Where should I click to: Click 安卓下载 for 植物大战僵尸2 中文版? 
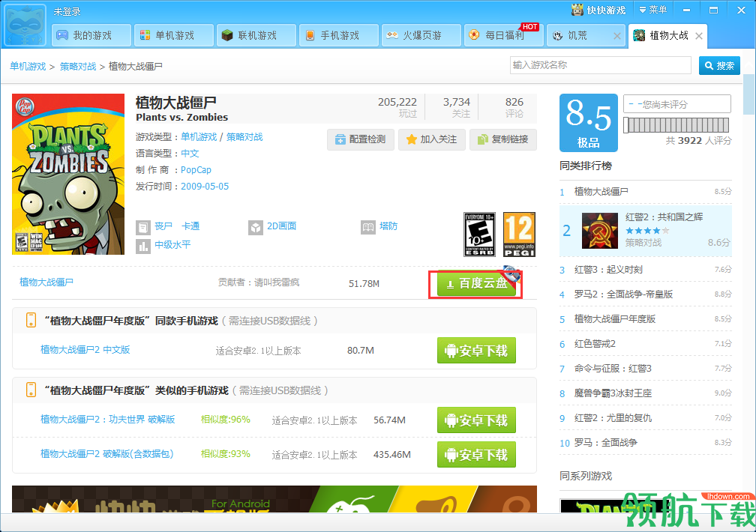[476, 351]
